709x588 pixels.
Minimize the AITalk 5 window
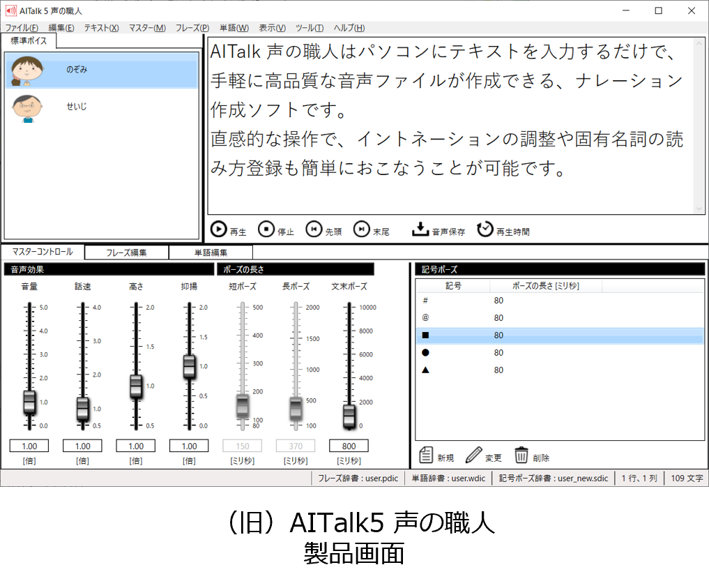pos(626,10)
